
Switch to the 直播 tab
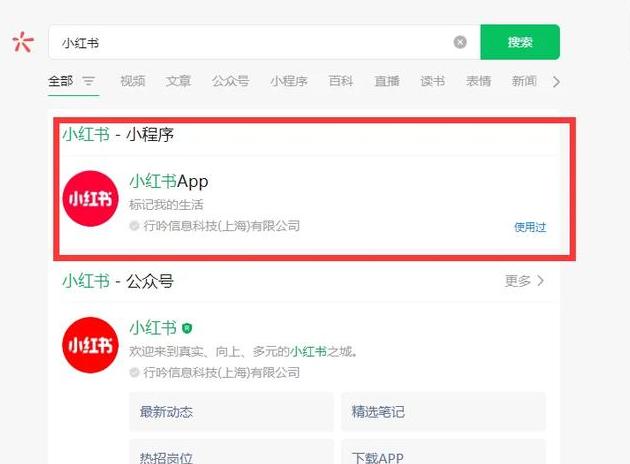(x=387, y=81)
